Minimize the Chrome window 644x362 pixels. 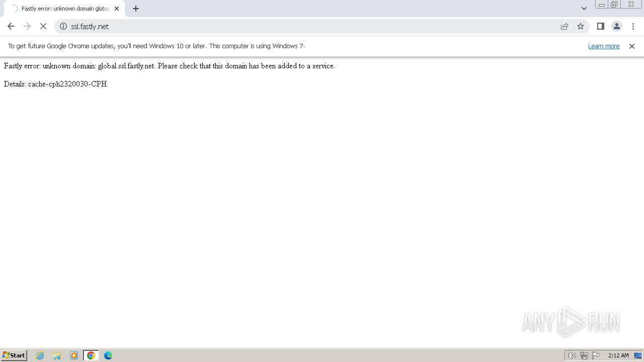pos(602,5)
